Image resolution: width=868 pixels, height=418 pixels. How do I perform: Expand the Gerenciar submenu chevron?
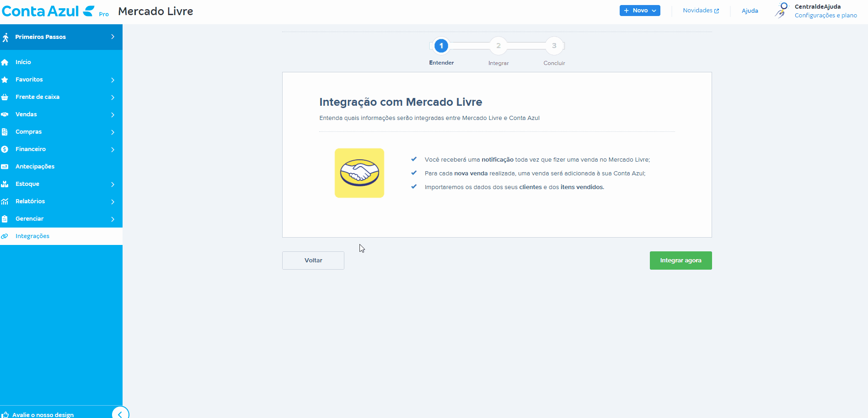pos(113,219)
